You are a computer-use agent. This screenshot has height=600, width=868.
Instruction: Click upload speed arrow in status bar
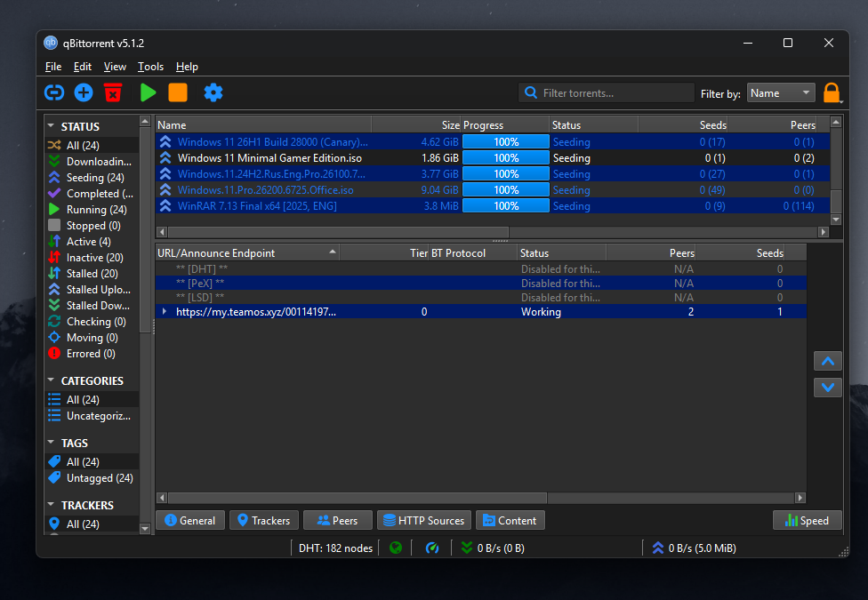(657, 548)
